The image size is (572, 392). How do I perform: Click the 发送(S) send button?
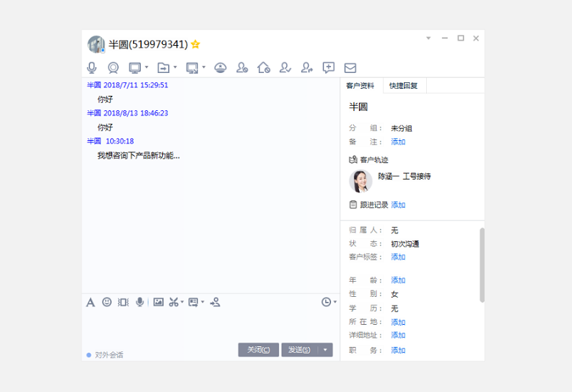(299, 350)
